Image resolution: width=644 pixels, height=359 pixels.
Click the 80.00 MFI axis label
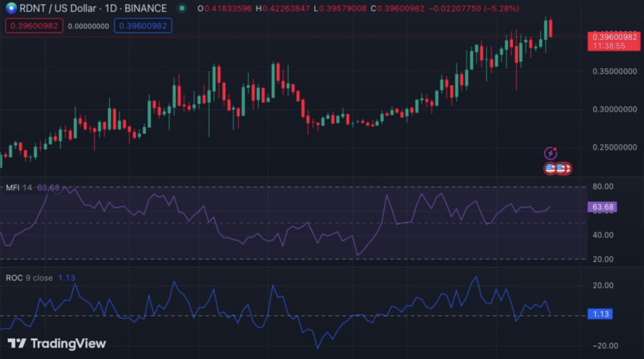(603, 187)
